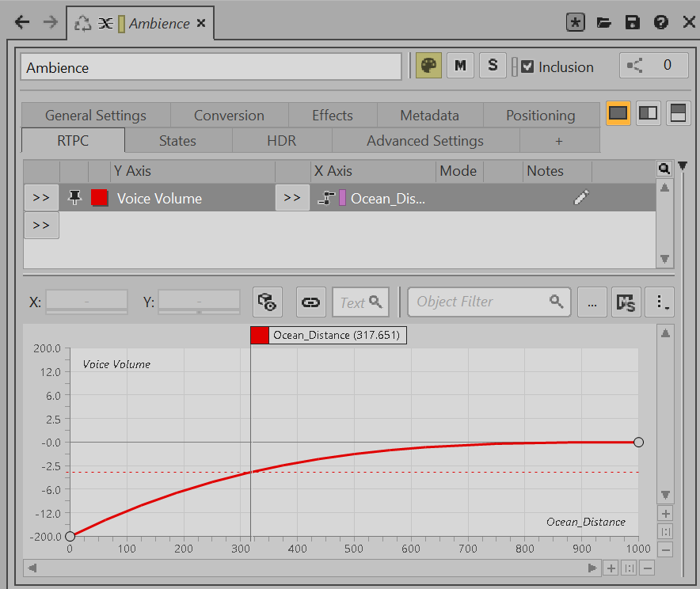
Task: Click the search magnifier above RTPC list
Action: click(664, 169)
